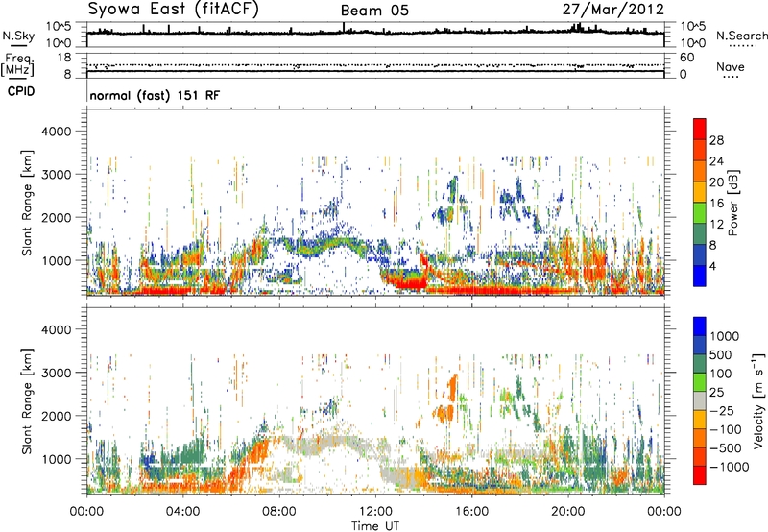Click the 'Time UT' axis label
The width and height of the screenshot is (768, 532).
[x=375, y=526]
